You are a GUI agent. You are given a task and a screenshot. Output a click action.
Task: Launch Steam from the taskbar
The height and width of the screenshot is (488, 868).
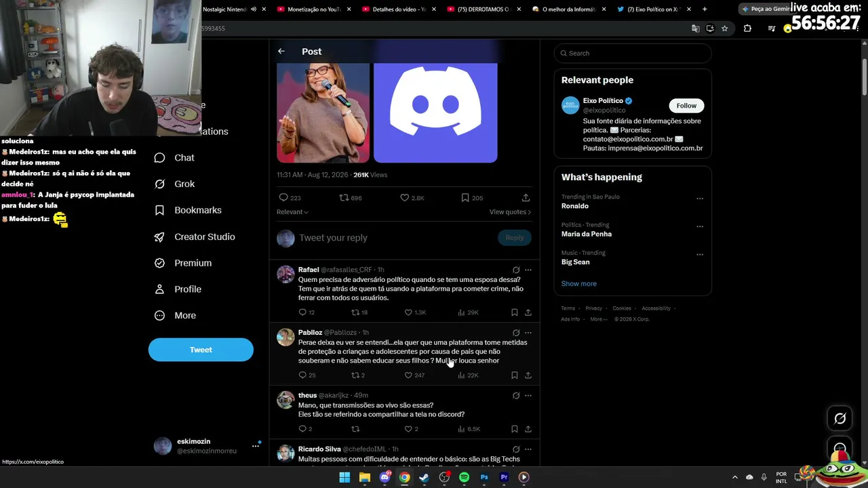(x=424, y=477)
